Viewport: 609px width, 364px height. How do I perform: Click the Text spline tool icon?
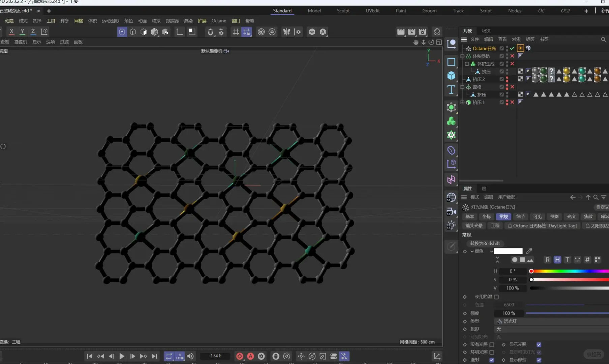451,90
